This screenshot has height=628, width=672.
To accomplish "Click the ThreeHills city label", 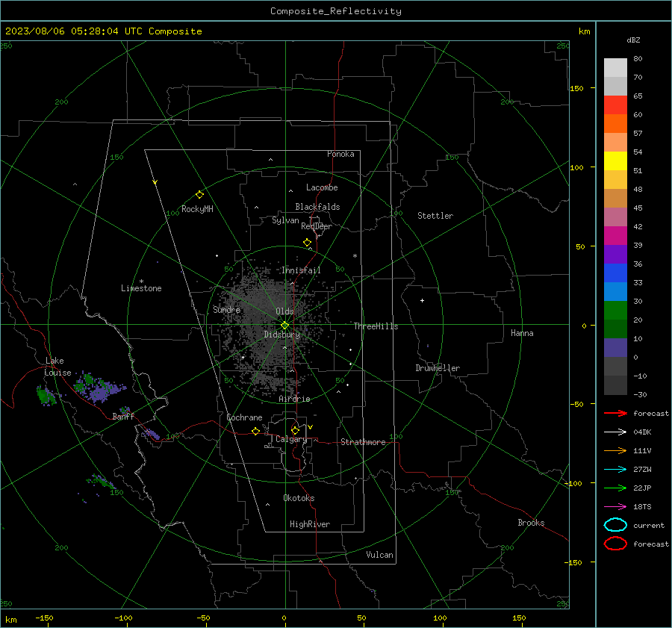I will [376, 326].
